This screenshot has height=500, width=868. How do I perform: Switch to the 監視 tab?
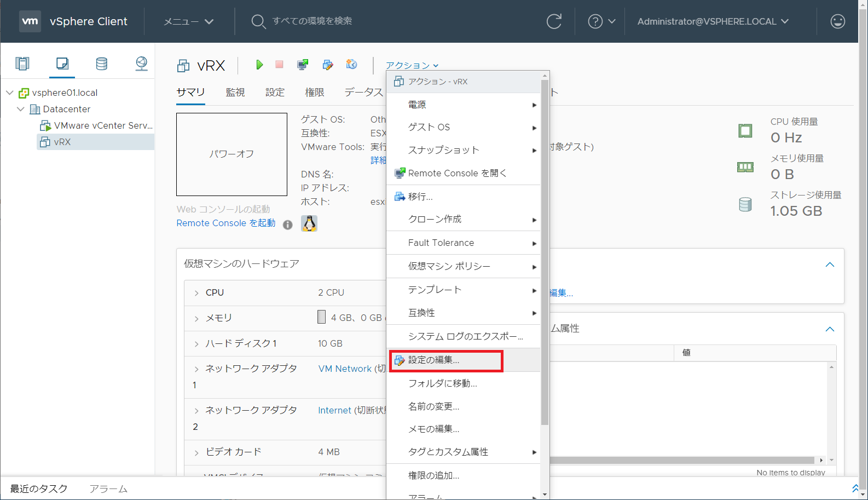(x=235, y=92)
